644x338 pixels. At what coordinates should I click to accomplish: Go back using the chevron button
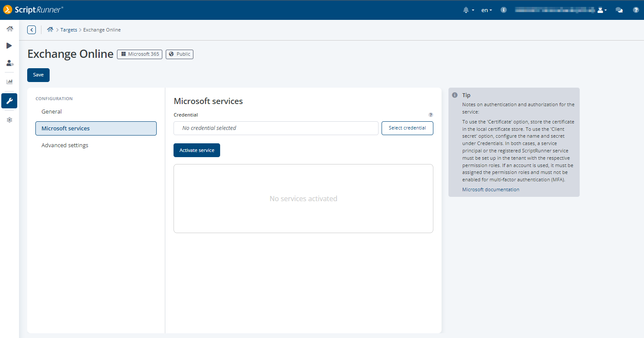32,30
